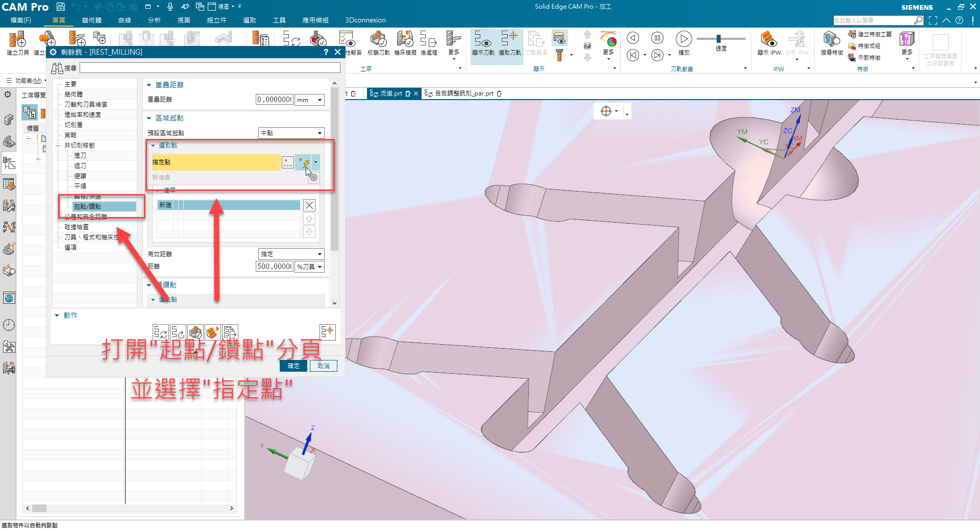Click the play toolpath animation button
The image size is (980, 530).
coord(683,39)
